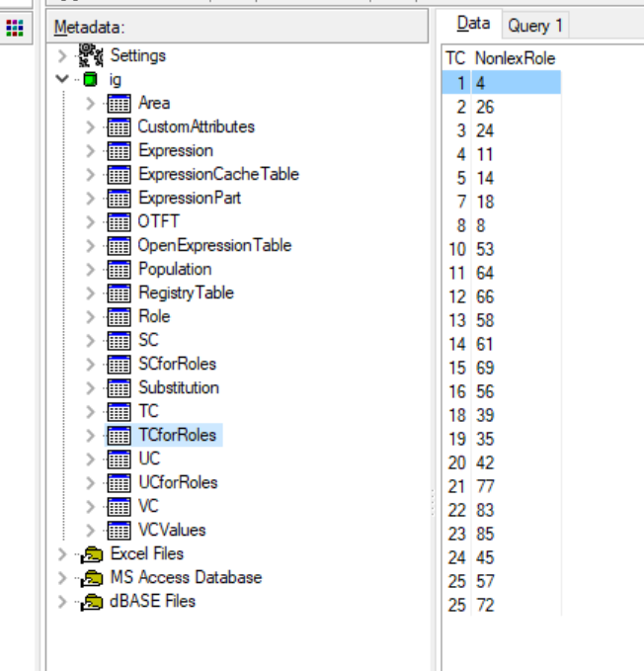This screenshot has height=671, width=644.
Task: Click the VCValues table icon
Action: tap(119, 530)
